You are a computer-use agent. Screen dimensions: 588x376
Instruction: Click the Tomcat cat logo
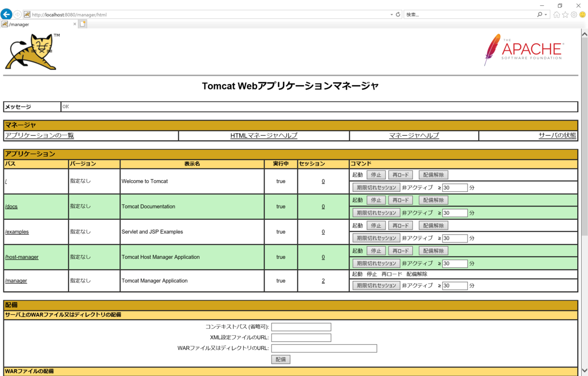click(x=31, y=51)
